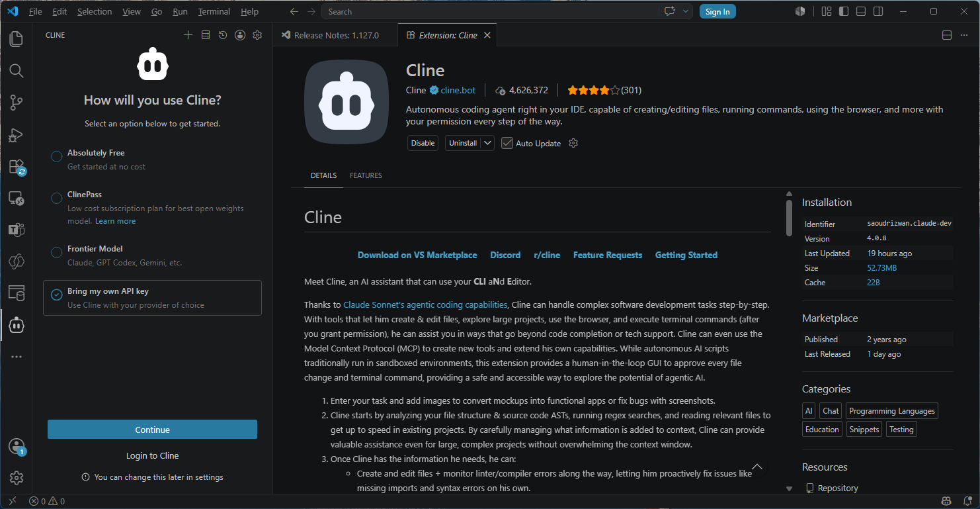Open the MCP servers icon in the Cline panel
Image resolution: width=980 pixels, height=509 pixels.
206,35
